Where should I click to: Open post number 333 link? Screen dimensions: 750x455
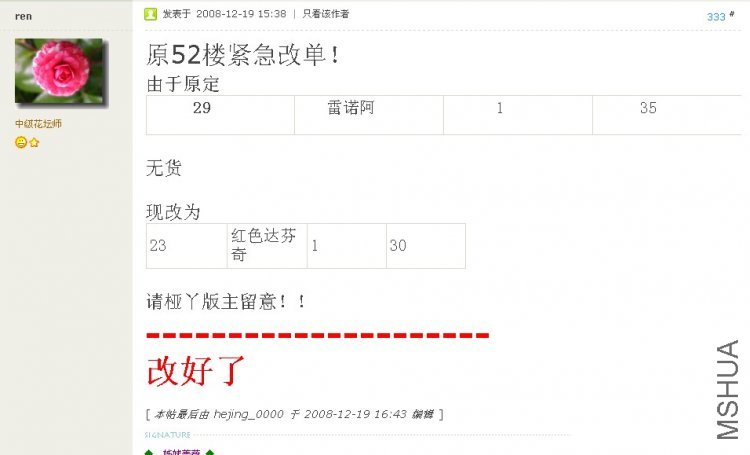point(716,17)
